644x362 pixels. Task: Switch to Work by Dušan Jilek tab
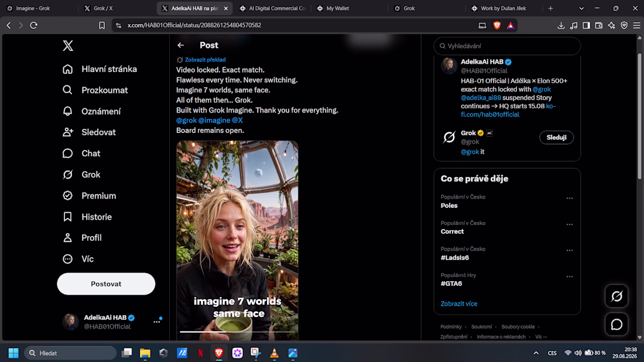coord(503,8)
